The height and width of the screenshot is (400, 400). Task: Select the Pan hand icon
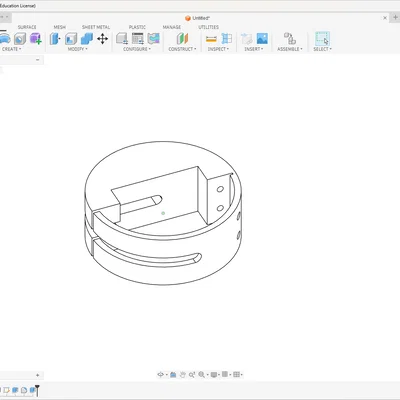[x=182, y=375]
